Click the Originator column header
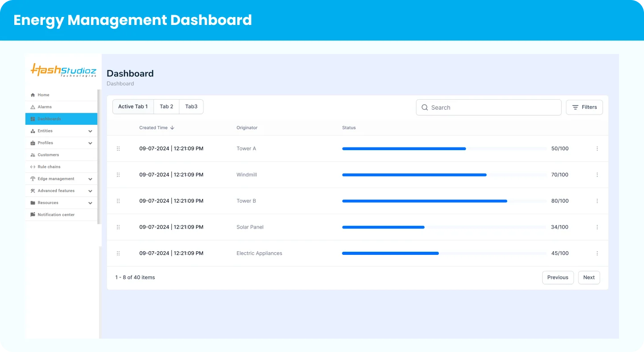 [247, 127]
